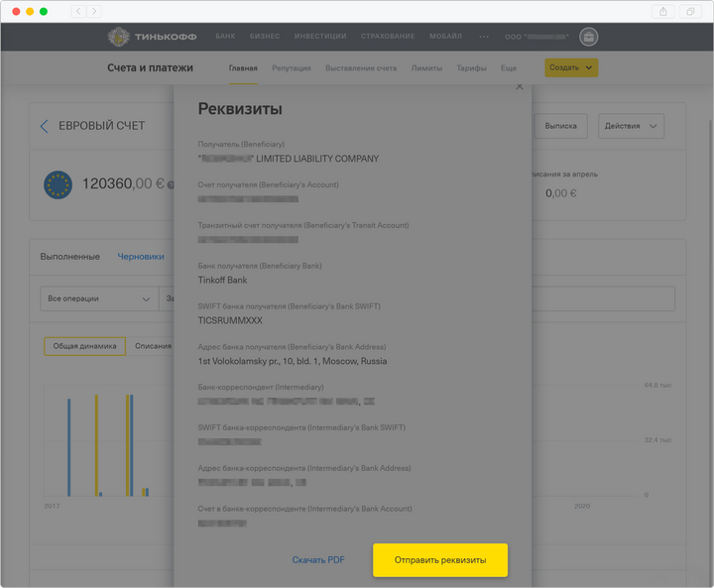The width and height of the screenshot is (714, 588).
Task: Click the Выписка button
Action: click(561, 126)
